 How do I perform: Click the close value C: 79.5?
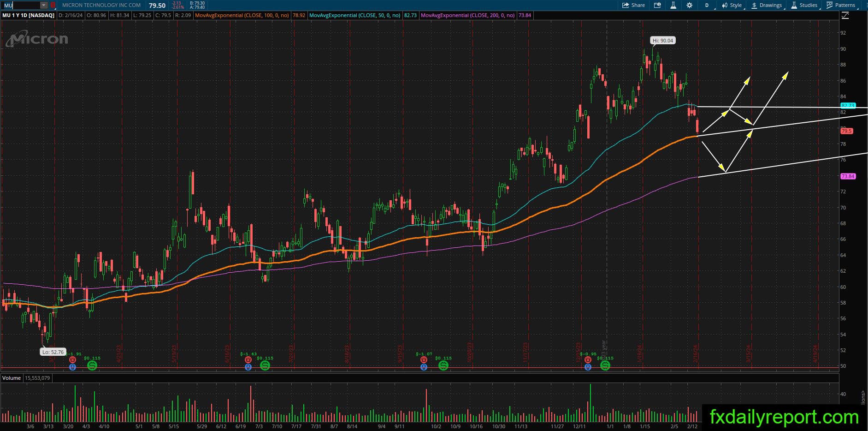click(x=164, y=15)
